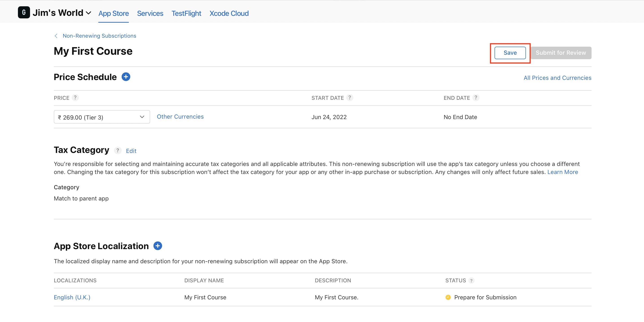
Task: Switch to the Services tab
Action: pyautogui.click(x=150, y=13)
